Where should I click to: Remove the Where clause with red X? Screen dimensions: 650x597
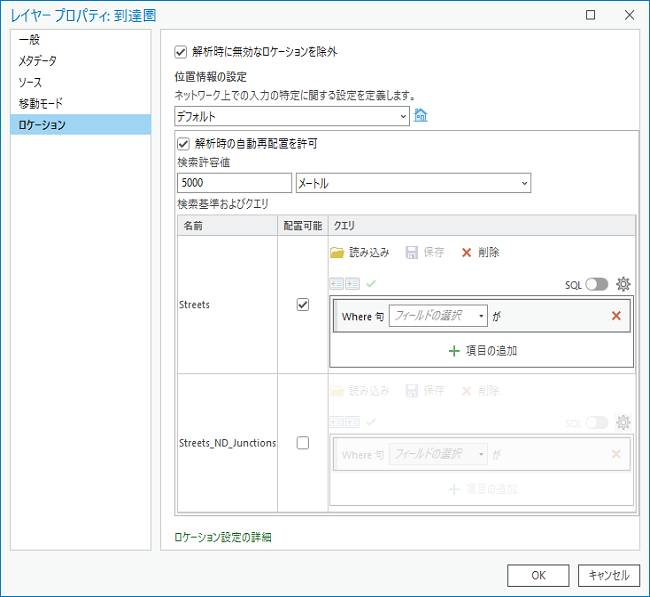tap(616, 316)
